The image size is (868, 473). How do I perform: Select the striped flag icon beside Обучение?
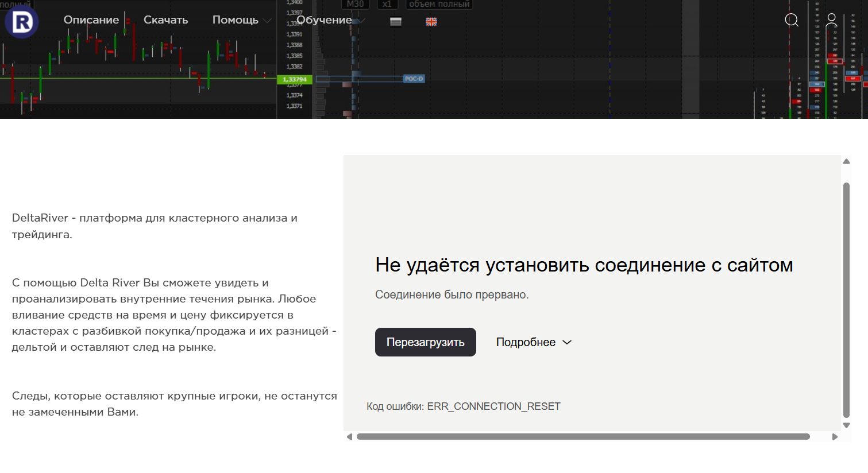[x=396, y=22]
